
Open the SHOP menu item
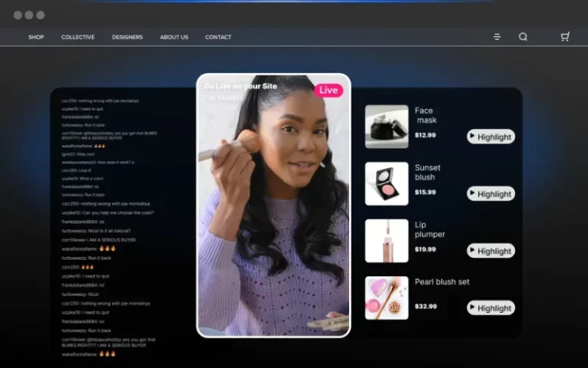point(36,37)
